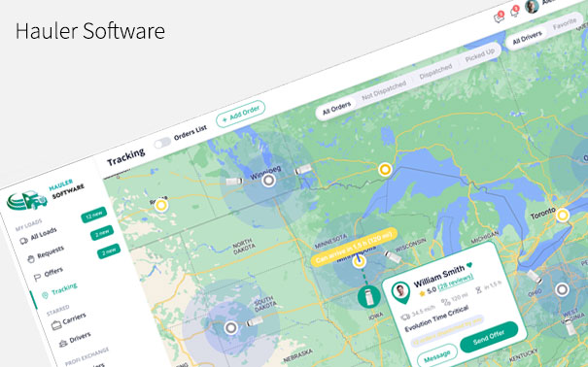
Task: Click the truck icon beside South Dakota marker
Action: click(255, 321)
